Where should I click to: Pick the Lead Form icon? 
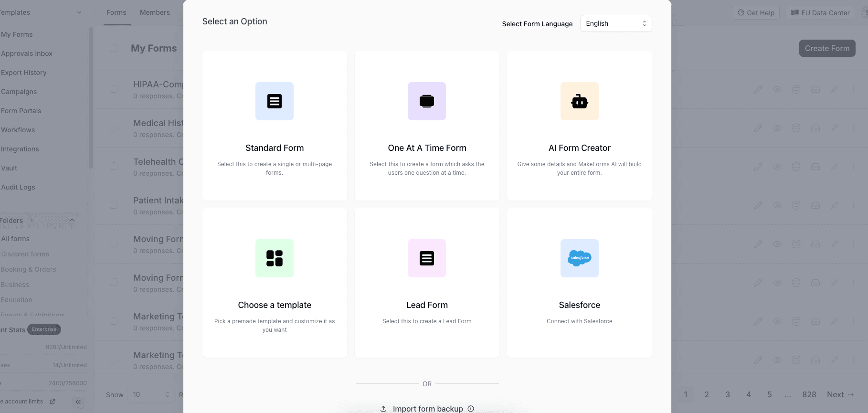[x=426, y=258]
